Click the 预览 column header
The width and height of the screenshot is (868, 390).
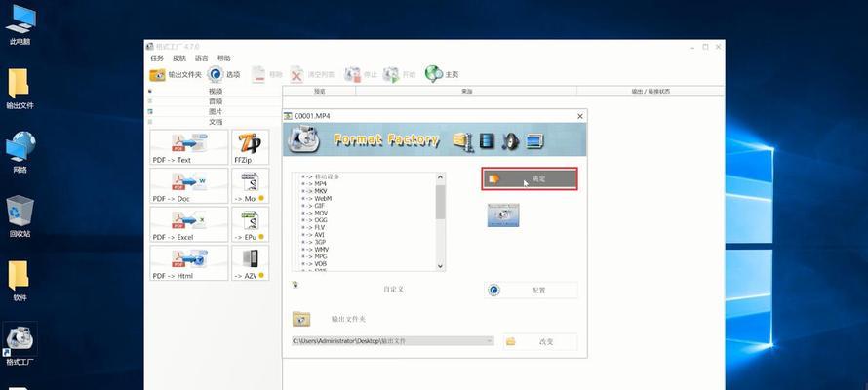point(320,92)
